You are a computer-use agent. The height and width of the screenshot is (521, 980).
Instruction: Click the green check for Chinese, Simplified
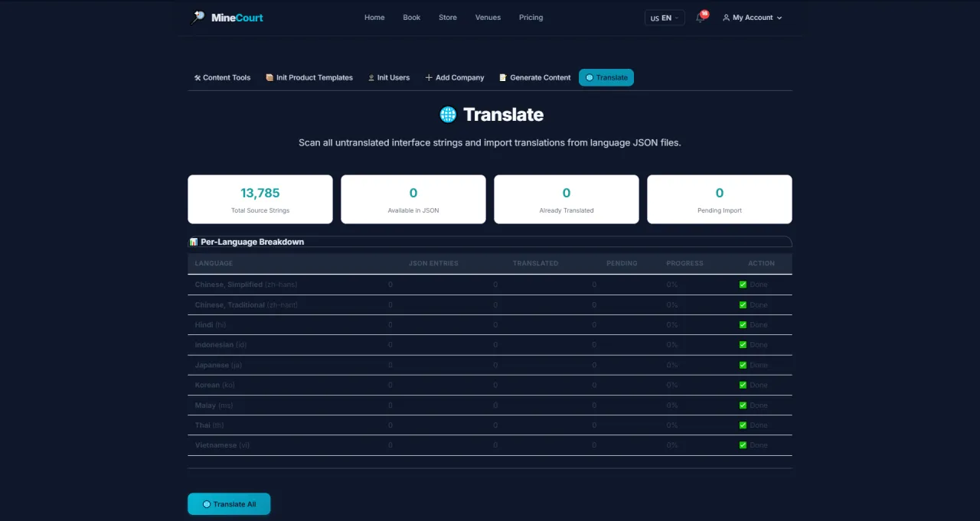[x=743, y=285]
